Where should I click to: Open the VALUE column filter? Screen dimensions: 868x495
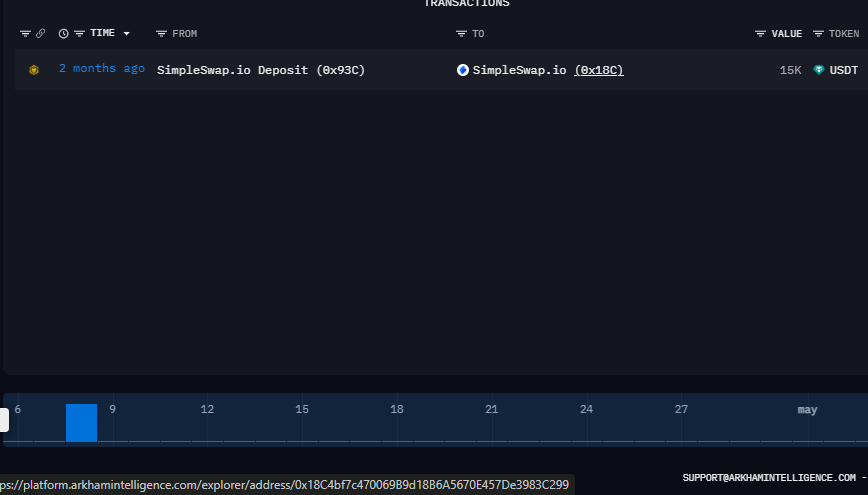coord(760,34)
